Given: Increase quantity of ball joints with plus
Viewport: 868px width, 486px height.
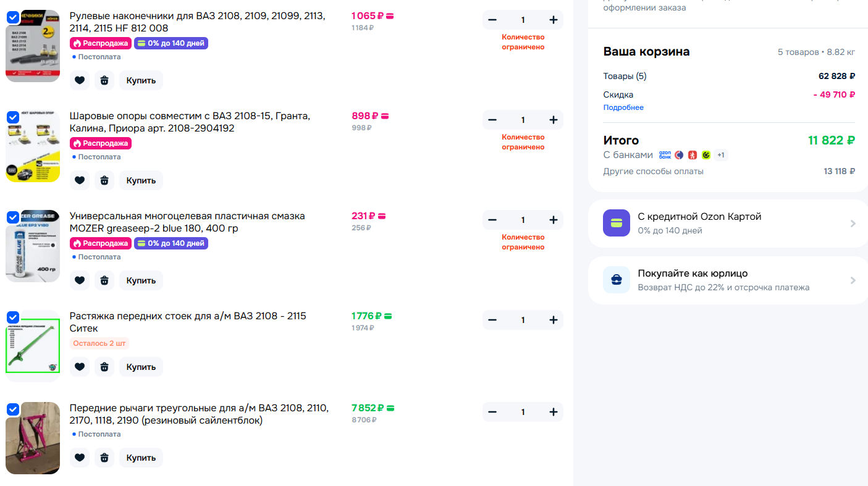Looking at the screenshot, I should tap(553, 120).
